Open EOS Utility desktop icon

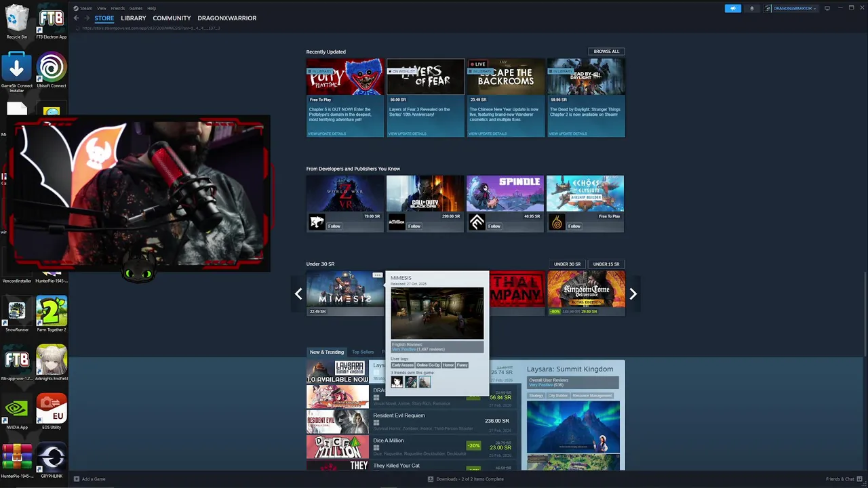[x=52, y=412]
